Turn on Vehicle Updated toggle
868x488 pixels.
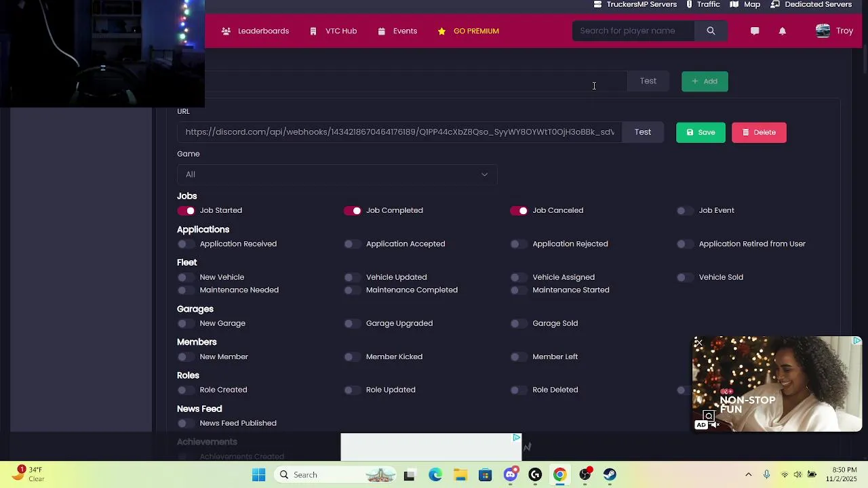click(353, 277)
